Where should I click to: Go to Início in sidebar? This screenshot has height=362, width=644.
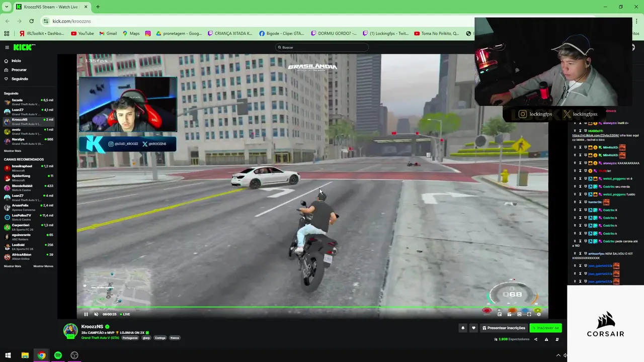tap(17, 61)
